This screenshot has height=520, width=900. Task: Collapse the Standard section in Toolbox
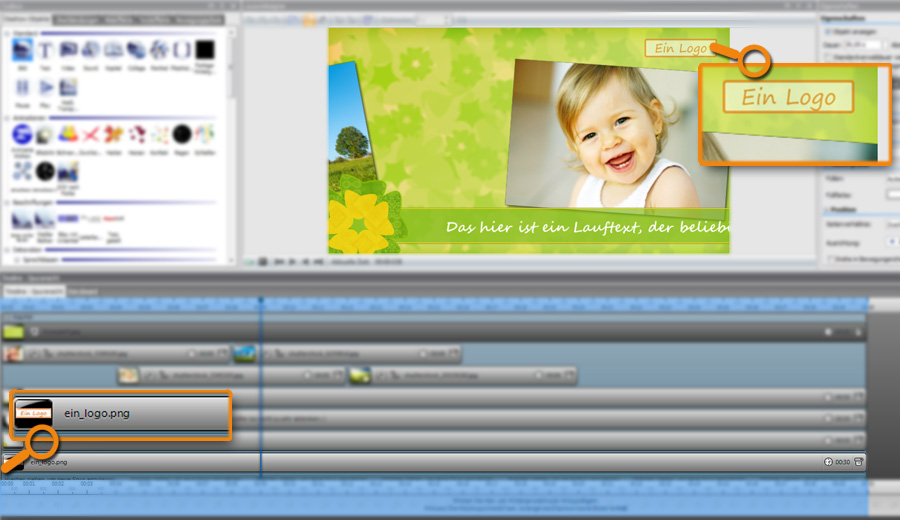(8, 33)
